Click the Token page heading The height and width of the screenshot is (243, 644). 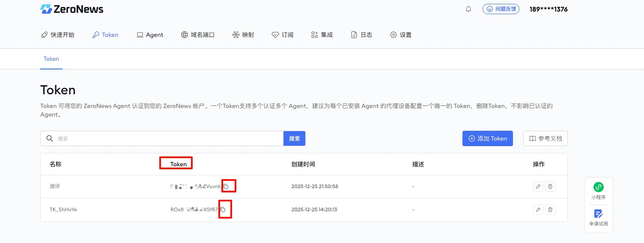[x=58, y=90]
